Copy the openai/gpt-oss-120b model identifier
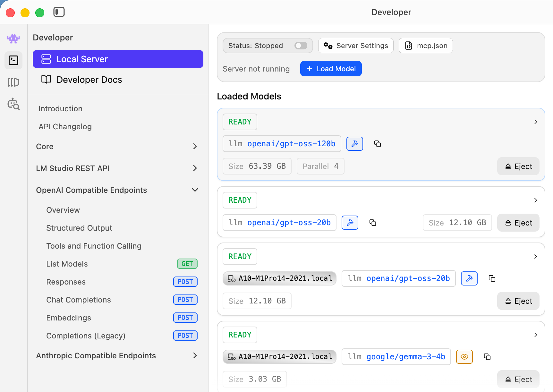The height and width of the screenshot is (392, 553). pos(378,144)
